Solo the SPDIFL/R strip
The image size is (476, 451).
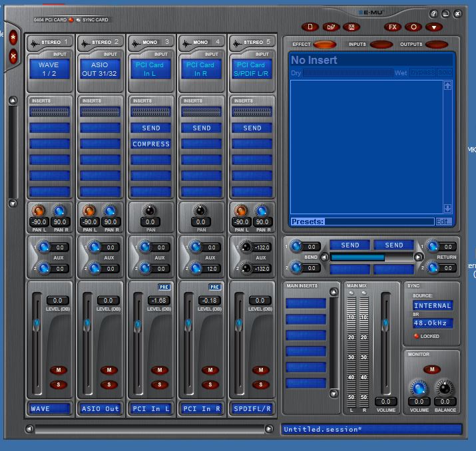pos(261,384)
